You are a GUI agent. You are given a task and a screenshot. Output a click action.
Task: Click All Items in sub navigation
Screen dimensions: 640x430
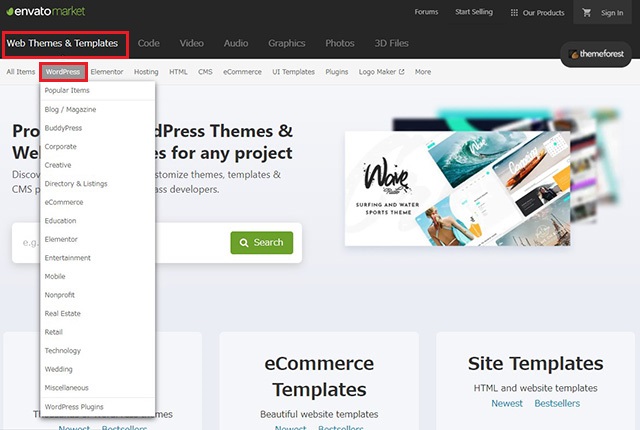pyautogui.click(x=20, y=72)
